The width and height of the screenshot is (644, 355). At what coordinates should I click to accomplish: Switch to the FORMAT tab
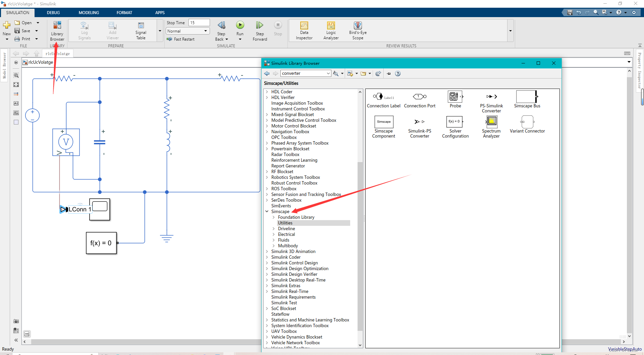pos(124,12)
